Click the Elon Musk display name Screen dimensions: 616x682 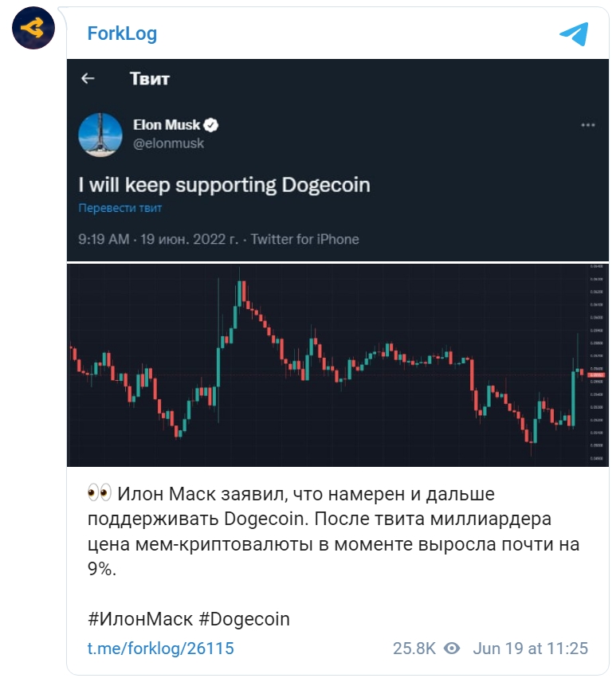(167, 125)
